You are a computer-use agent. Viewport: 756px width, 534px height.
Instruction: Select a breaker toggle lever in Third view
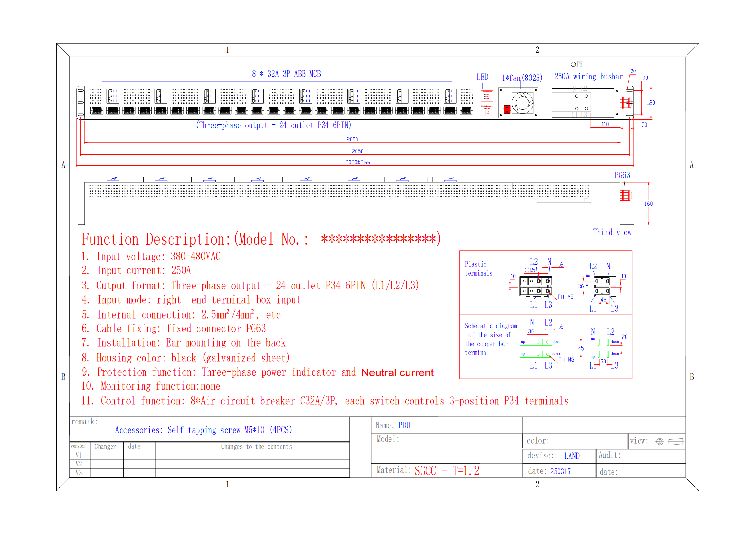(113, 179)
